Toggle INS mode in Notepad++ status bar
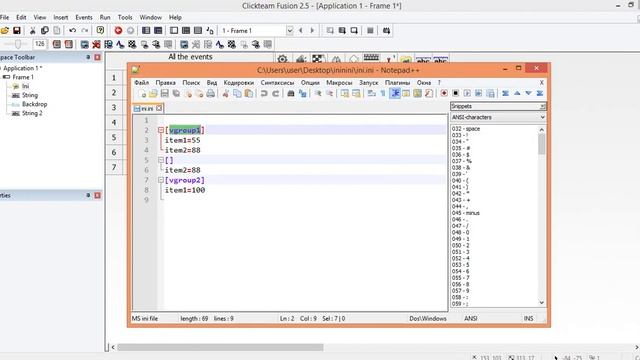This screenshot has height=360, width=640. pyautogui.click(x=529, y=318)
